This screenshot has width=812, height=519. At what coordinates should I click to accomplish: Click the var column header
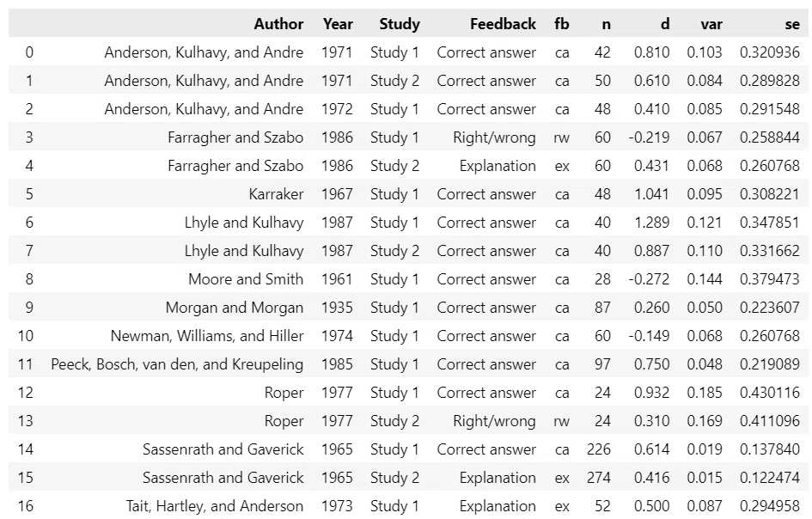[x=711, y=24]
